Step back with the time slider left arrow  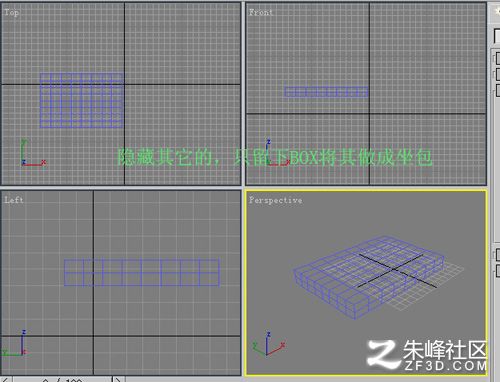tap(6, 379)
